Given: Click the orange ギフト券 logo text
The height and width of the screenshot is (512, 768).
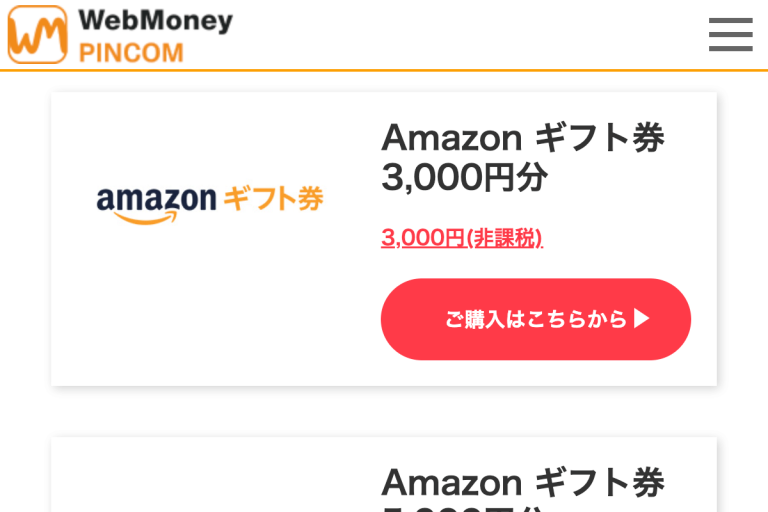Looking at the screenshot, I should coord(272,197).
